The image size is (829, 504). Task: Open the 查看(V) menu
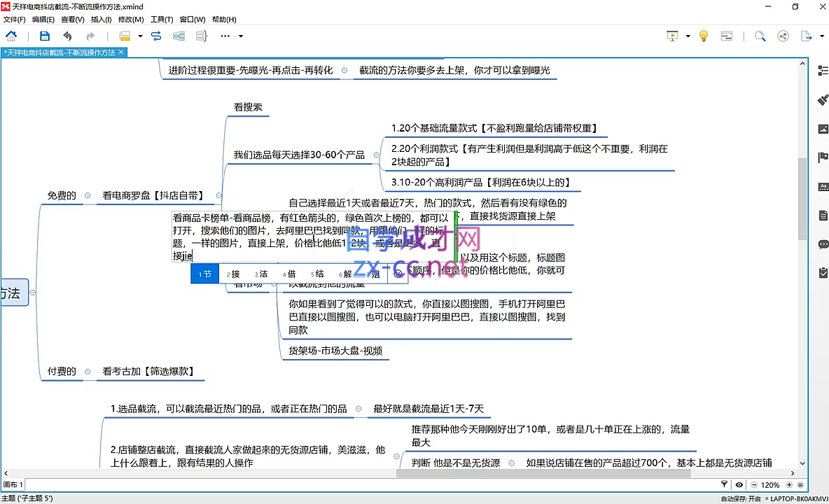[72, 20]
